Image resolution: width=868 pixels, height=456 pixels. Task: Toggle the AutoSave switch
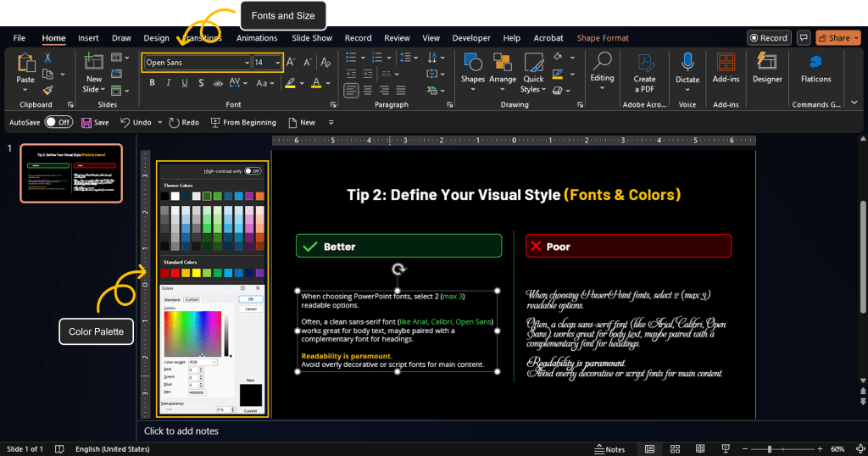58,122
